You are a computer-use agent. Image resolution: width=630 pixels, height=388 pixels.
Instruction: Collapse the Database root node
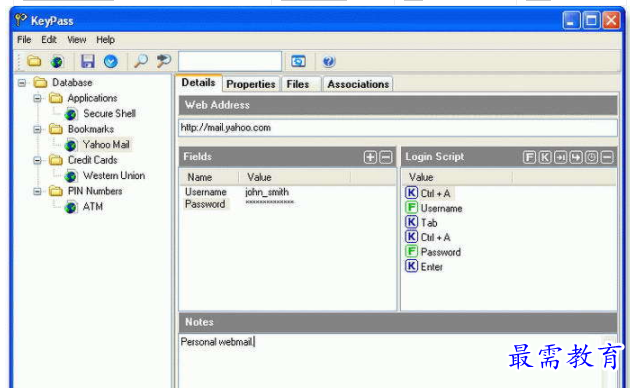[x=22, y=83]
